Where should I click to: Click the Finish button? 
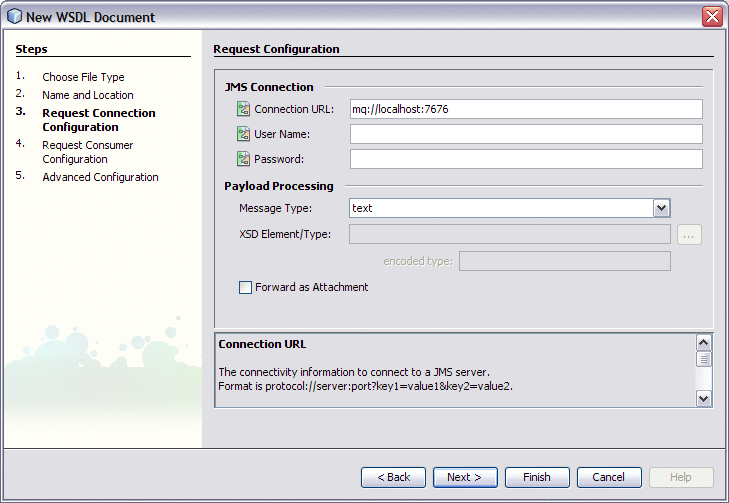click(537, 477)
